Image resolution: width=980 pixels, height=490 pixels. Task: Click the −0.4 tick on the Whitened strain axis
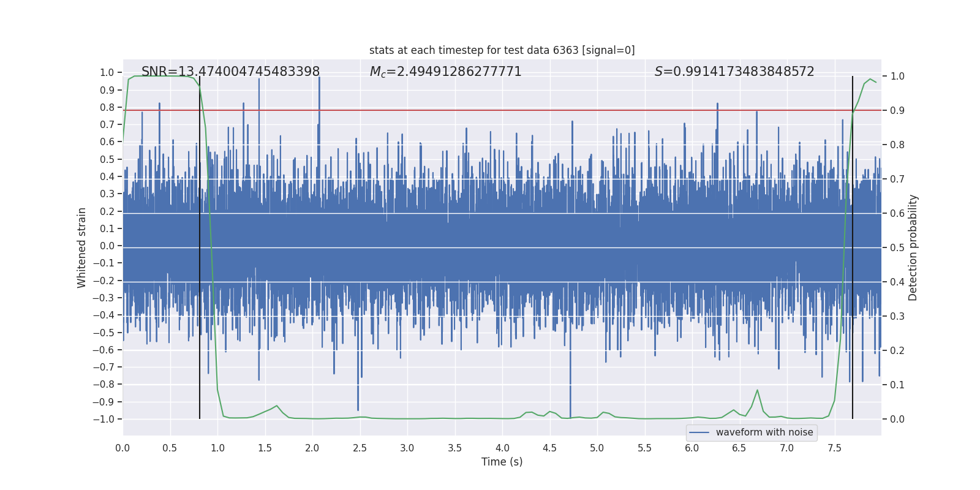click(104, 315)
